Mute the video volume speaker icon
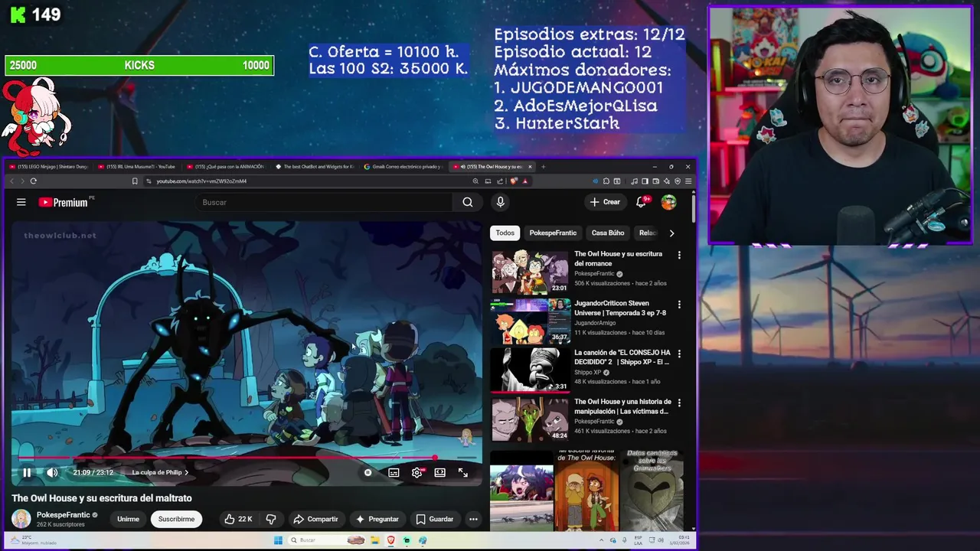980x551 pixels. tap(52, 473)
